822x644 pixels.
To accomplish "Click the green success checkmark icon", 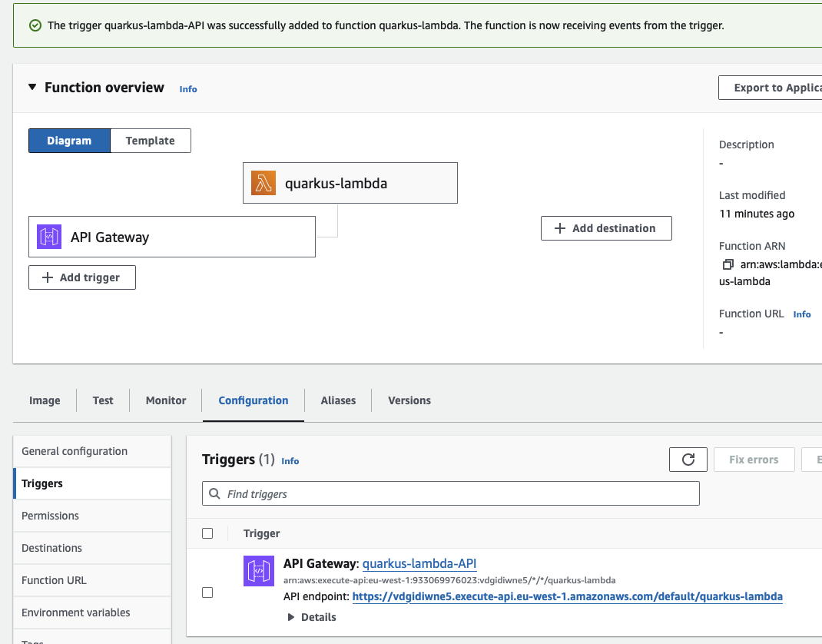I will click(35, 25).
